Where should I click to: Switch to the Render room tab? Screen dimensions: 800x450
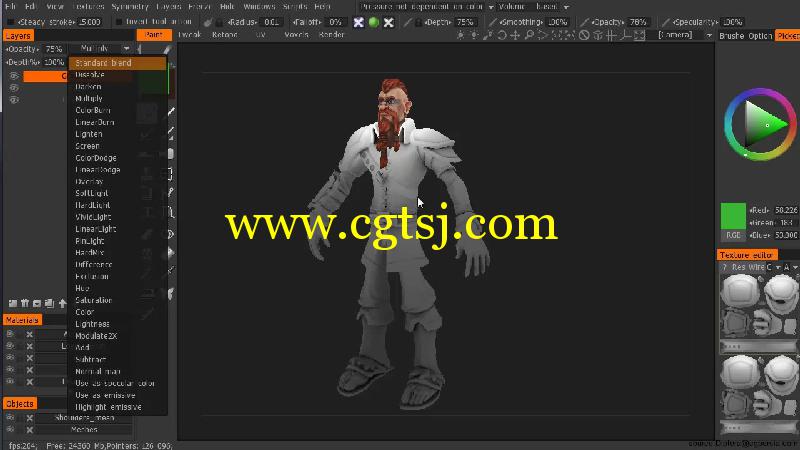click(331, 35)
